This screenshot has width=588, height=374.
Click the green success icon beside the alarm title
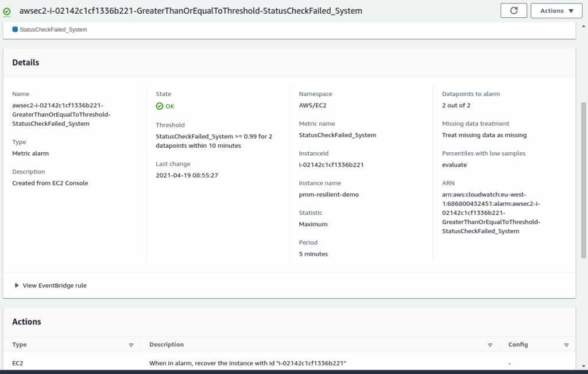click(x=7, y=10)
